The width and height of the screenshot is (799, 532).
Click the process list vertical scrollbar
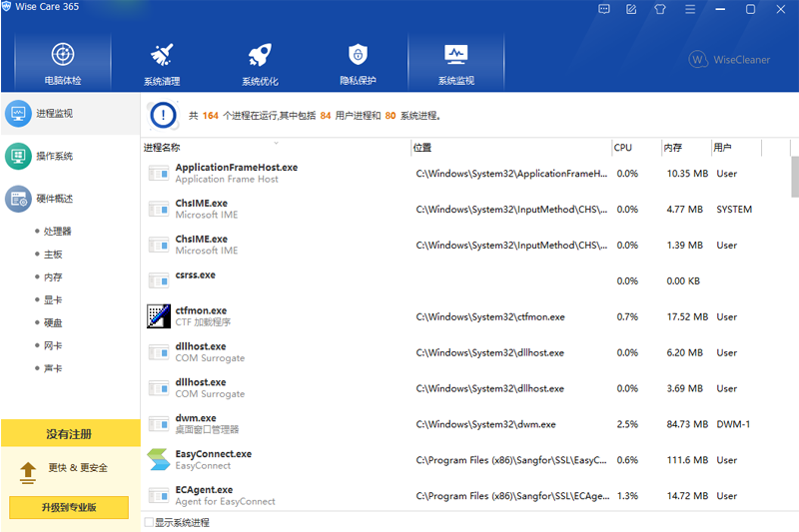point(794,177)
